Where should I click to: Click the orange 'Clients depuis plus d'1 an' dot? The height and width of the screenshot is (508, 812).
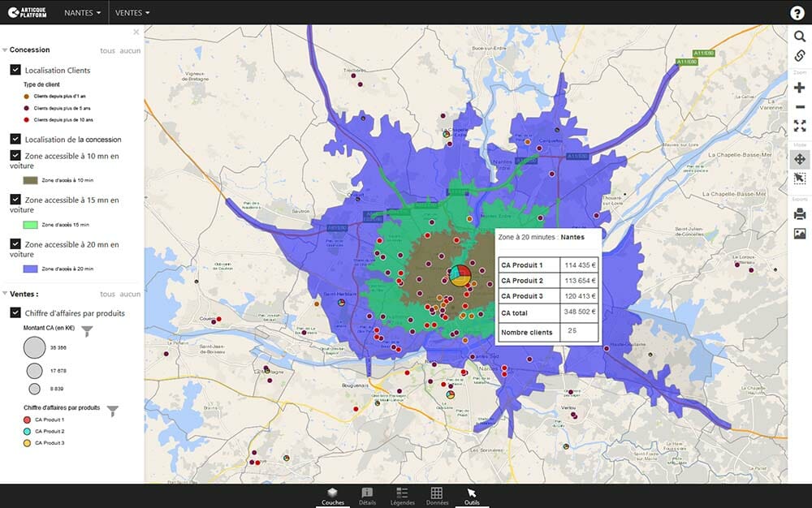pos(27,97)
